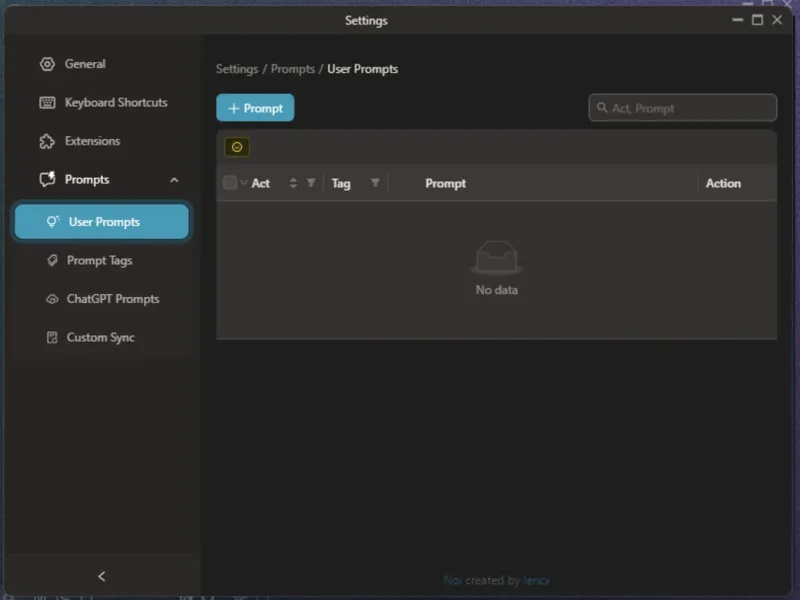Viewport: 800px width, 600px height.
Task: Open the Act column filter
Action: click(x=311, y=183)
